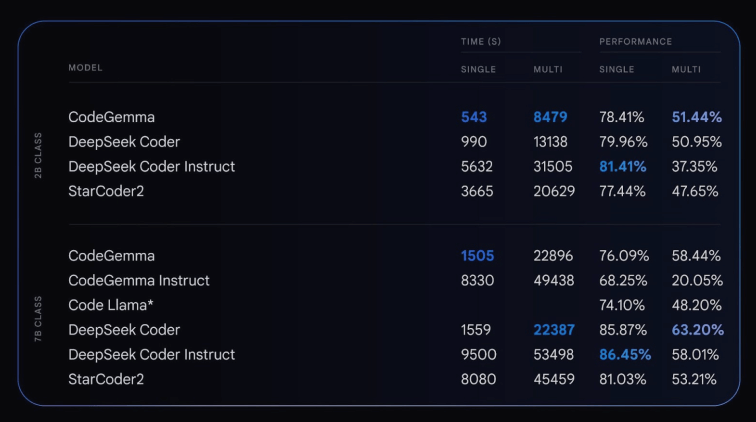Viewport: 756px width, 422px height.
Task: Click the highlighted 8479 multi time value
Action: [554, 117]
